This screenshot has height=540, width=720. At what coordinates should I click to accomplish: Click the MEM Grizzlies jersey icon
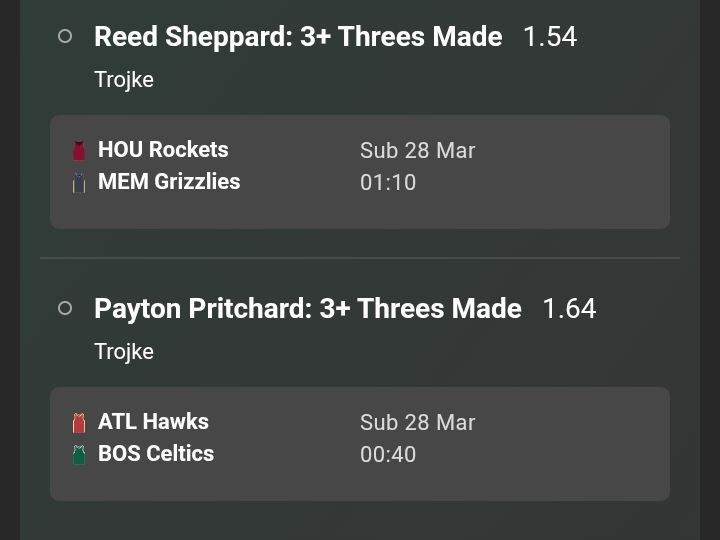(x=79, y=183)
